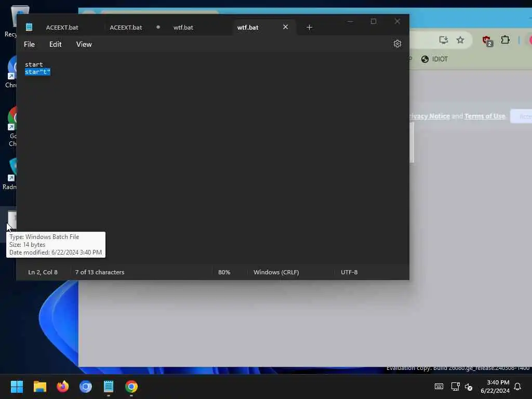This screenshot has width=532, height=399.
Task: Open Privacy Notice link in Chrome
Action: coord(430,116)
